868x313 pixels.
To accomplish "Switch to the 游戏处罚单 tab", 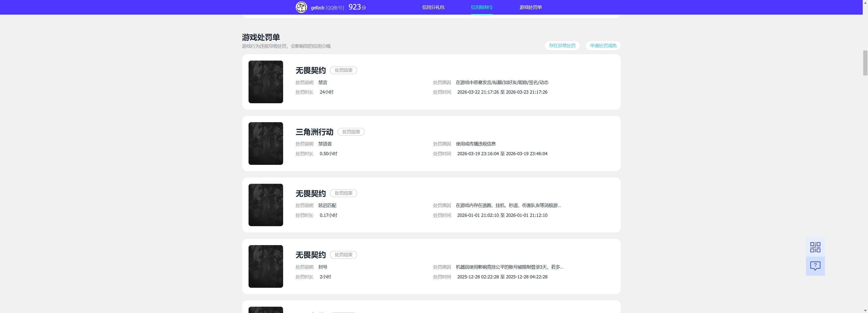I will (530, 7).
